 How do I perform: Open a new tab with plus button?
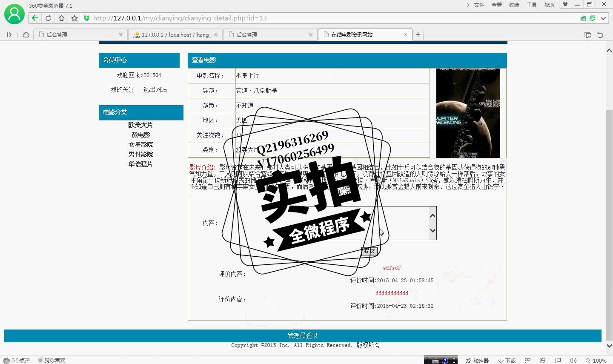tap(418, 34)
